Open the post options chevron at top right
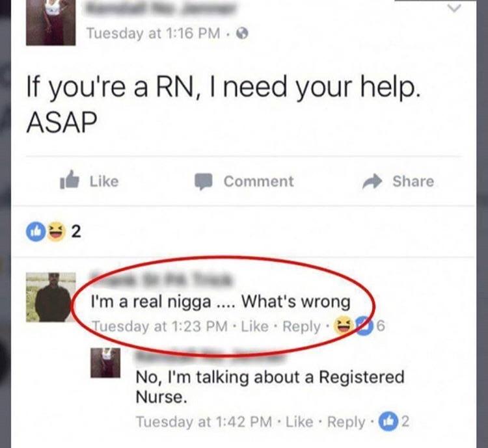Screen dimensions: 488x448 [x=454, y=8]
